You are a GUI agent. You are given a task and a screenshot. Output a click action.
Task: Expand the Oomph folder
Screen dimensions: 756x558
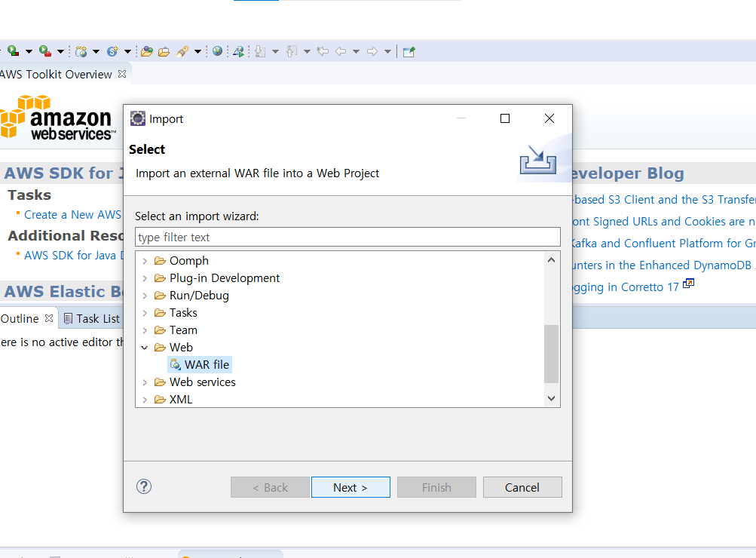click(x=145, y=261)
